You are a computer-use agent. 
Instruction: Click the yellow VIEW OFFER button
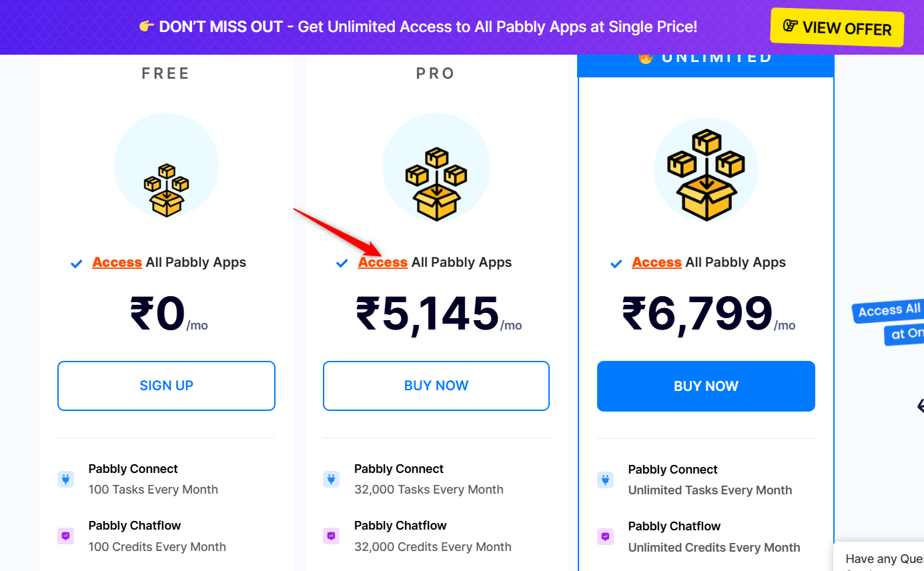[837, 28]
